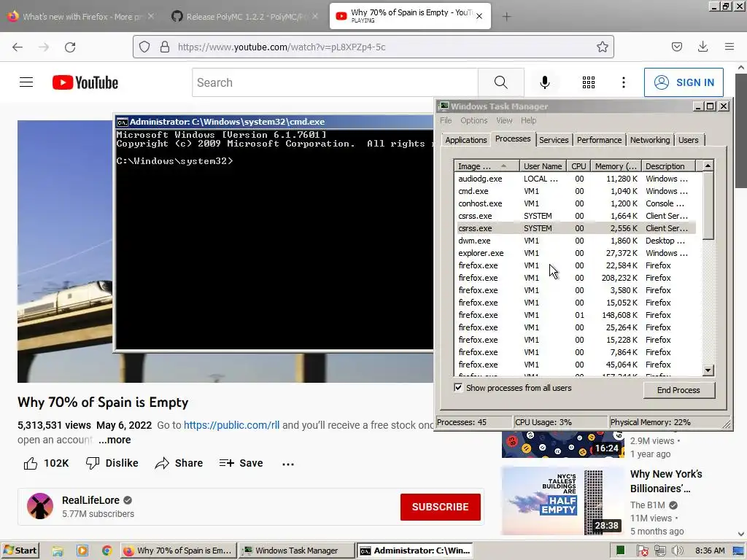Bookmark this page with the star icon

pyautogui.click(x=602, y=47)
